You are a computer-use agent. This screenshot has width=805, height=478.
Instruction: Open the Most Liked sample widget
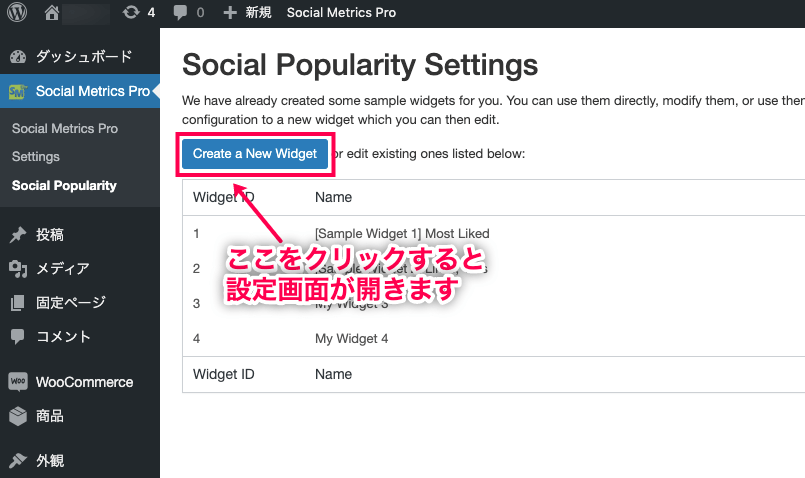(402, 233)
